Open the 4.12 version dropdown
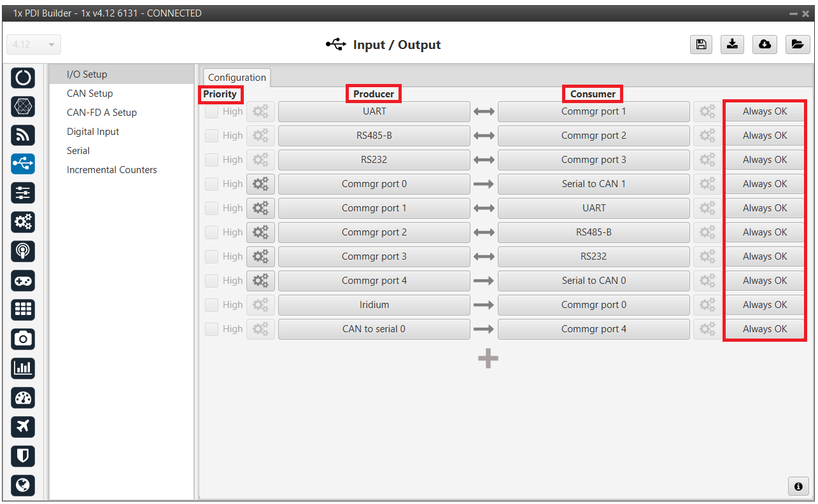 pos(34,45)
